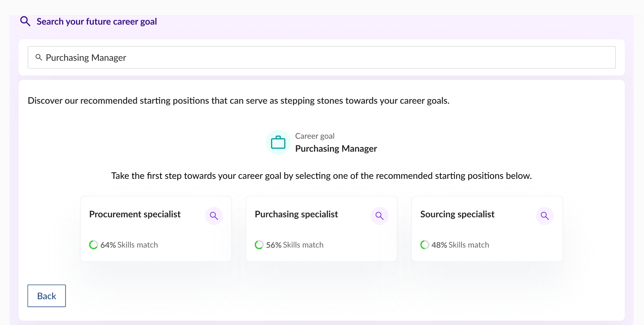Go back using the Back button
This screenshot has width=644, height=325.
(x=47, y=296)
